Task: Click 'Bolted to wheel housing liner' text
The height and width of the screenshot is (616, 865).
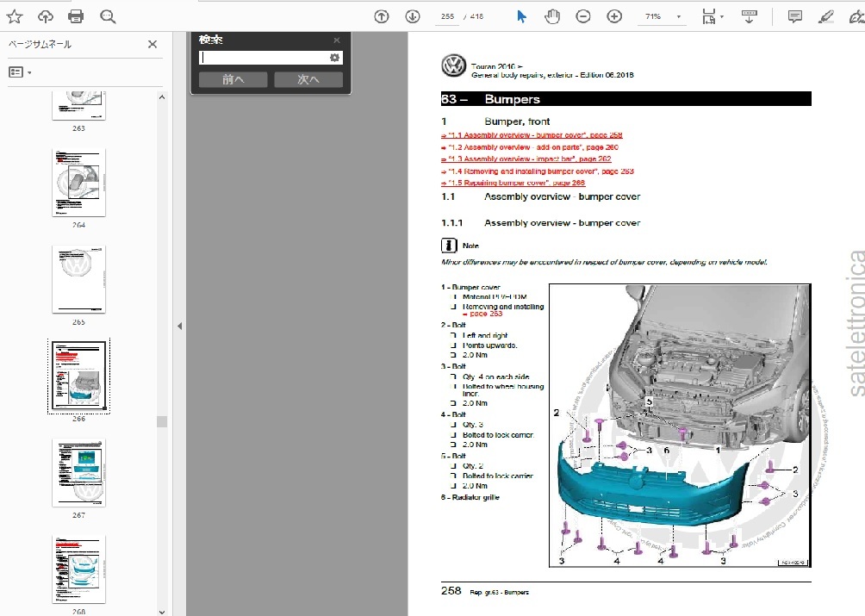Action: 503,390
